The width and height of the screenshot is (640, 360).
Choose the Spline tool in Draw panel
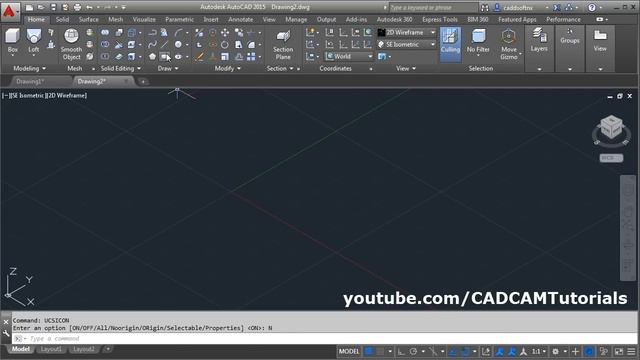152,44
